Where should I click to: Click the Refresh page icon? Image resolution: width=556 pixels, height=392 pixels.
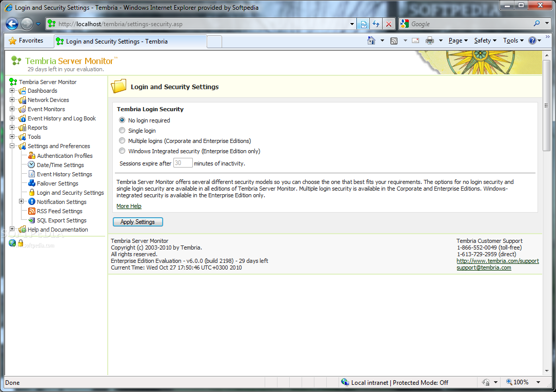click(376, 24)
